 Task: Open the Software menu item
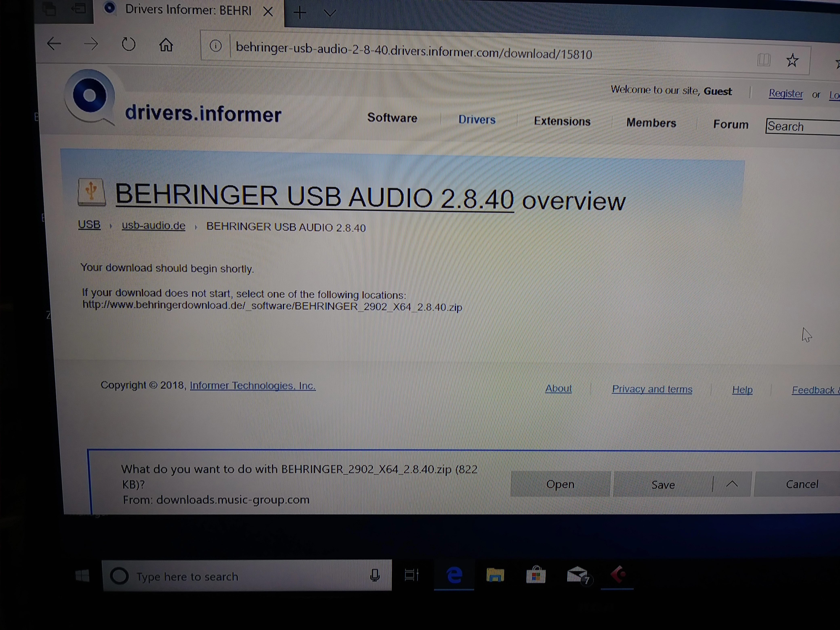(x=392, y=118)
